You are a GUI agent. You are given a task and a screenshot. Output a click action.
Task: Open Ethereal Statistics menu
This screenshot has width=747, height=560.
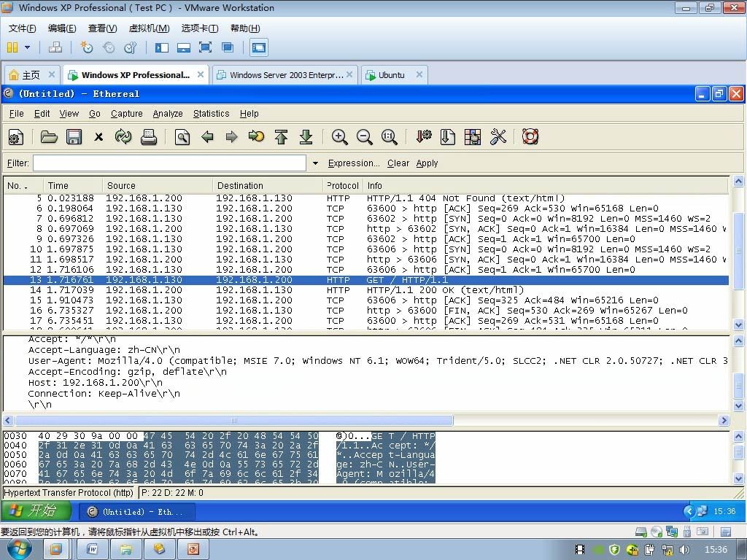pos(211,113)
